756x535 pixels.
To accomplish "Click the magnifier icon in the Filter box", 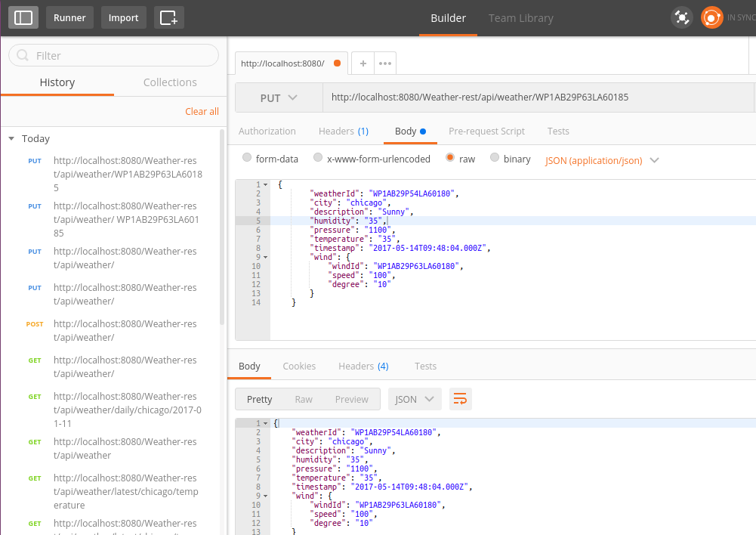I will (x=24, y=55).
